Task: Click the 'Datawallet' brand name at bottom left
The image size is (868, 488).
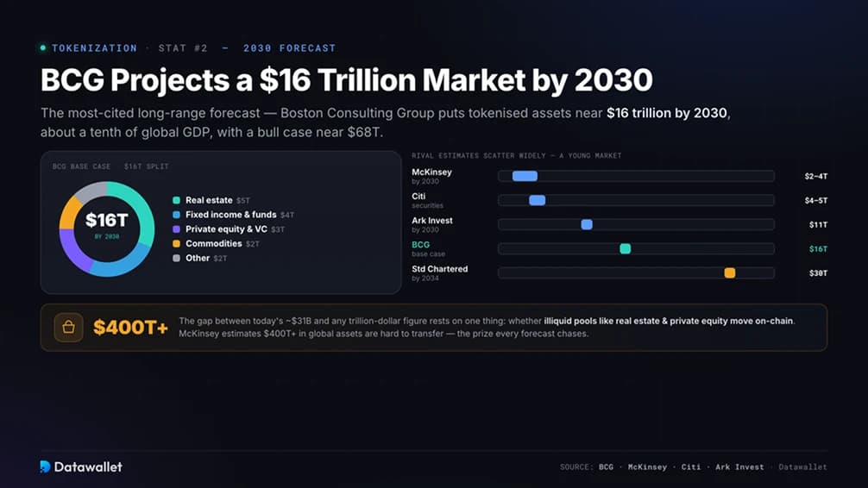Action: (88, 467)
